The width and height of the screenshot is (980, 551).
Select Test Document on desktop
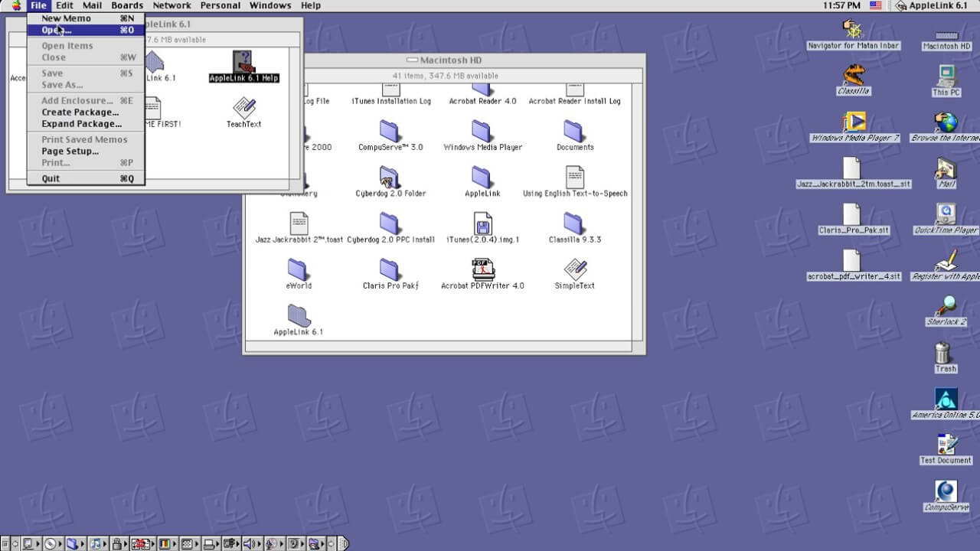[x=946, y=449]
